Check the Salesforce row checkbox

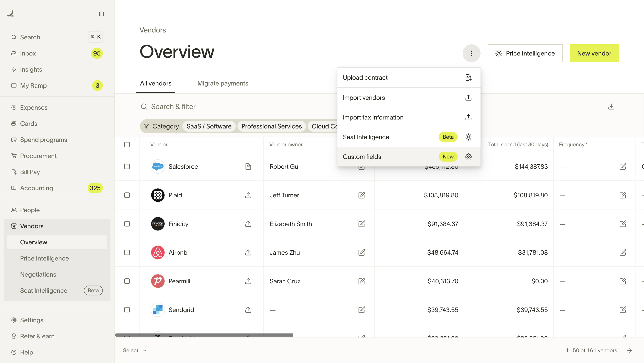pyautogui.click(x=127, y=166)
